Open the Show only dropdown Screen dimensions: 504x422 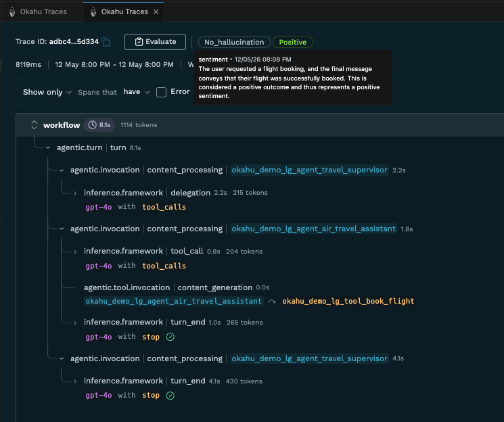(x=47, y=92)
